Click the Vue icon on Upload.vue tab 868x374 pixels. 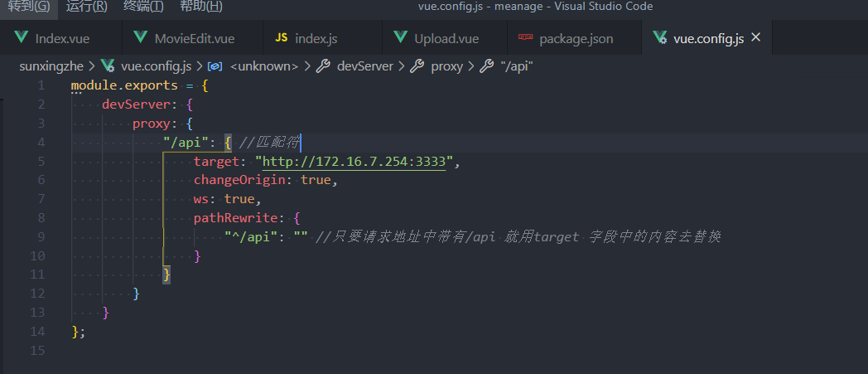pos(400,37)
